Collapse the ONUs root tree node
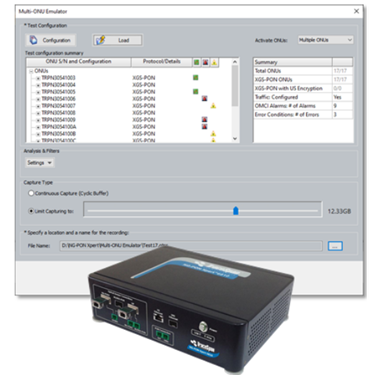Viewport: 375px width, 375px height. click(x=31, y=71)
